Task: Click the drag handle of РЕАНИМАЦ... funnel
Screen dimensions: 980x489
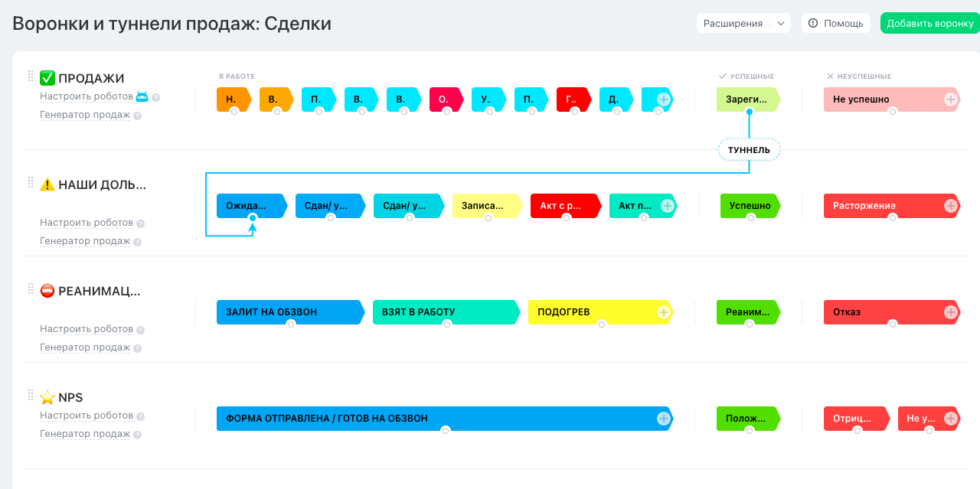Action: [31, 289]
